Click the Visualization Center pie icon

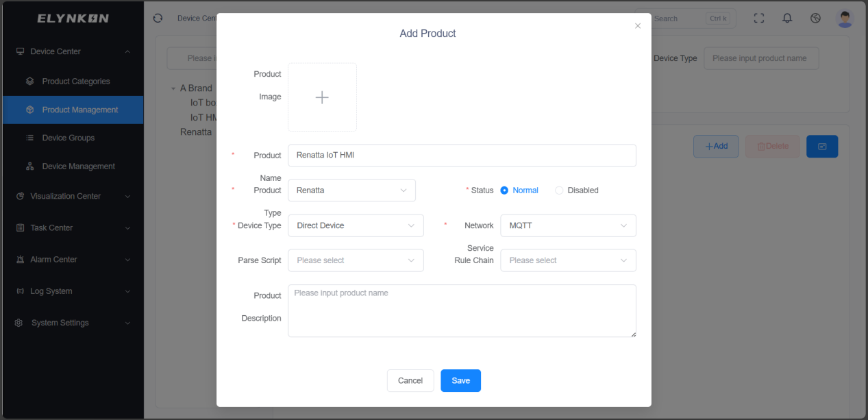(20, 196)
